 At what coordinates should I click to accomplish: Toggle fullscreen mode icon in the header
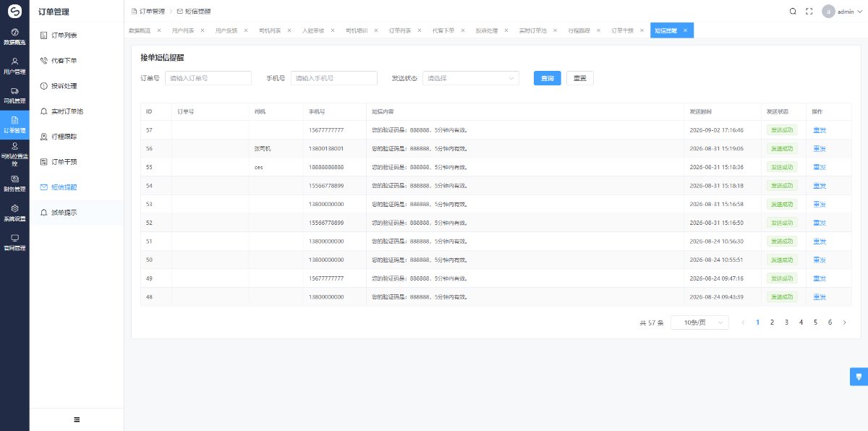809,12
